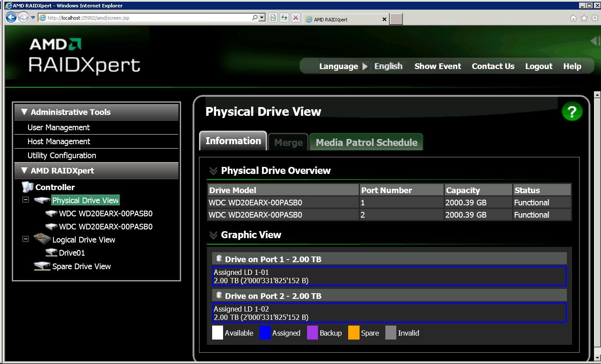The height and width of the screenshot is (364, 601).
Task: Open the Media Patrol Schedule tab
Action: [367, 142]
